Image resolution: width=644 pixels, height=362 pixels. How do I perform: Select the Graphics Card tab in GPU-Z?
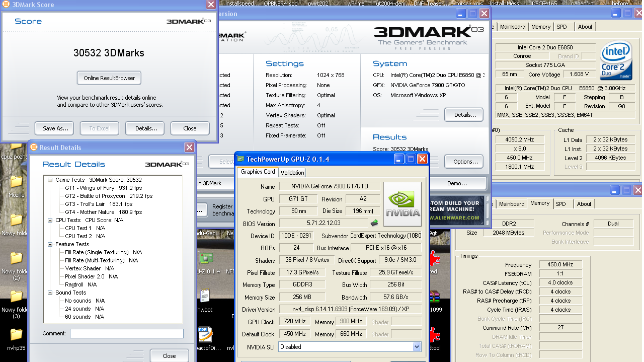tap(258, 172)
